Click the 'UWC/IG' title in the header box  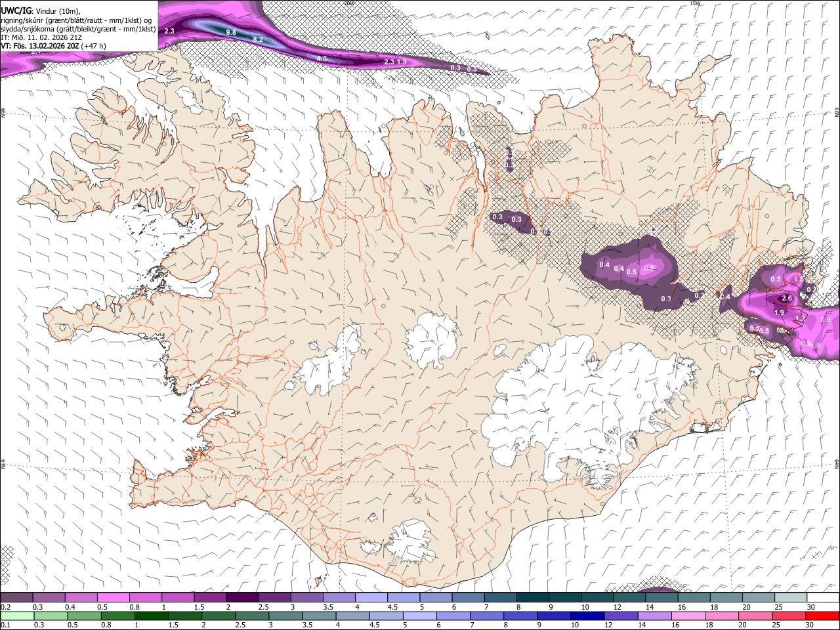pos(15,11)
